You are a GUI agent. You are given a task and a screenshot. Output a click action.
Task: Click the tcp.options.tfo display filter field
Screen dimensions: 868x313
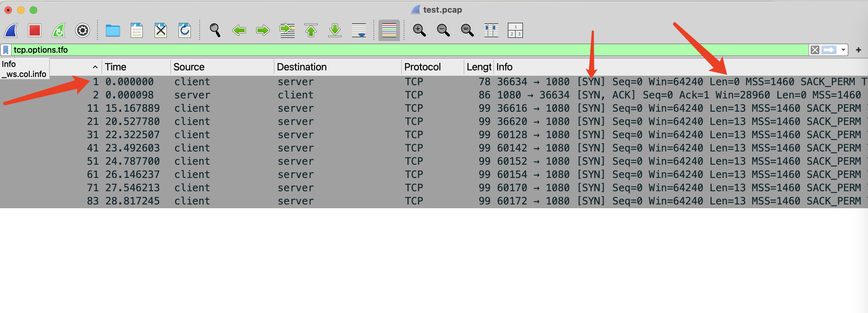click(x=410, y=50)
